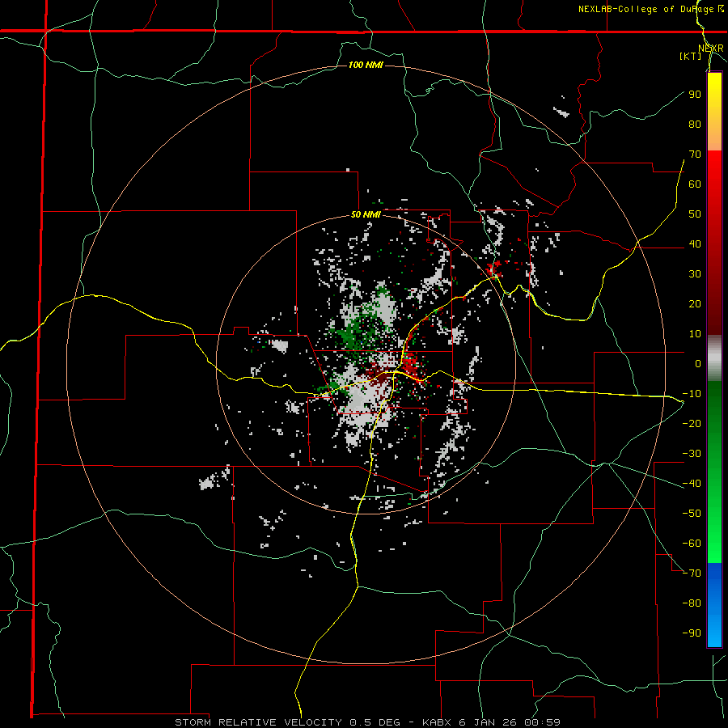Click the Storm Relative Velocity caption text
This screenshot has width=728, height=728.
367,722
